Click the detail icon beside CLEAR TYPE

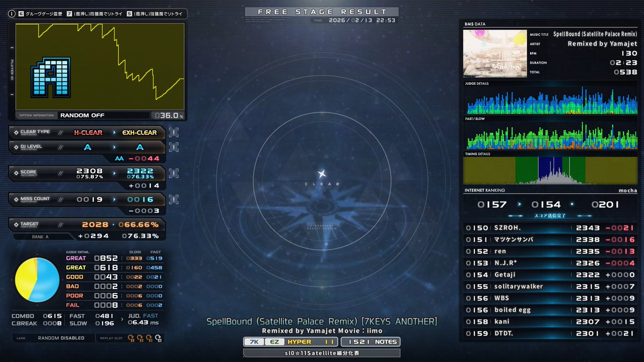pos(173,132)
